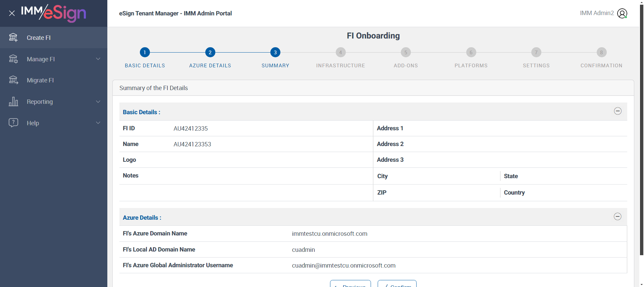Viewport: 644px width, 287px height.
Task: Click the FI Onboarding page title
Action: [x=373, y=36]
